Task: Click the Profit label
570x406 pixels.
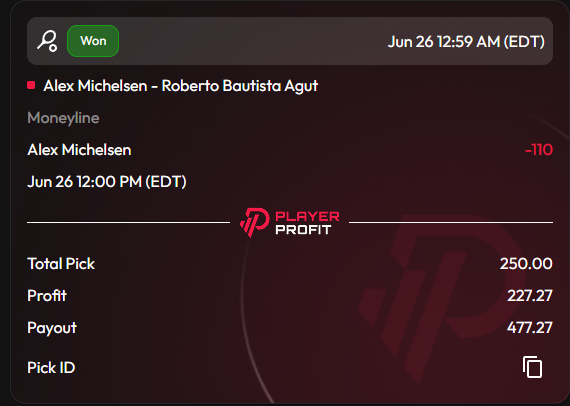Action: (x=47, y=296)
